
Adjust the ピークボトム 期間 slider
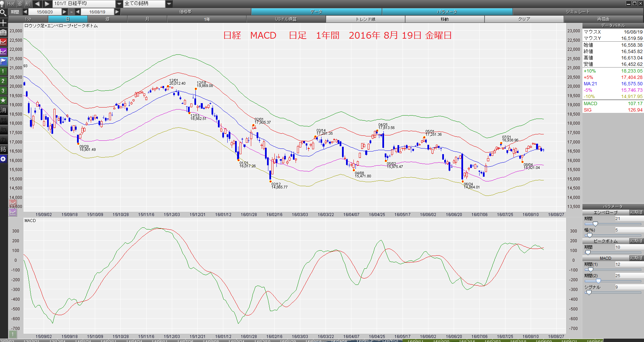(588, 252)
